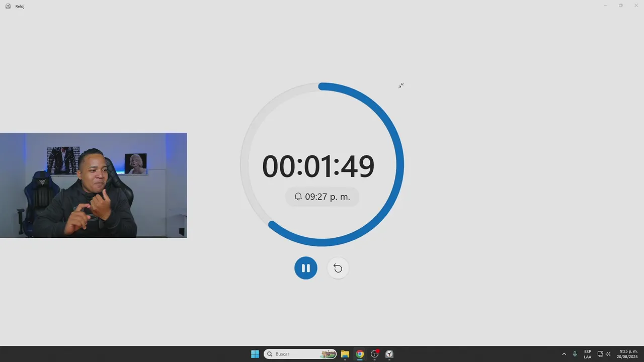Screen dimensions: 644x362
Task: Open the taskbar app with red badge
Action: (375, 354)
